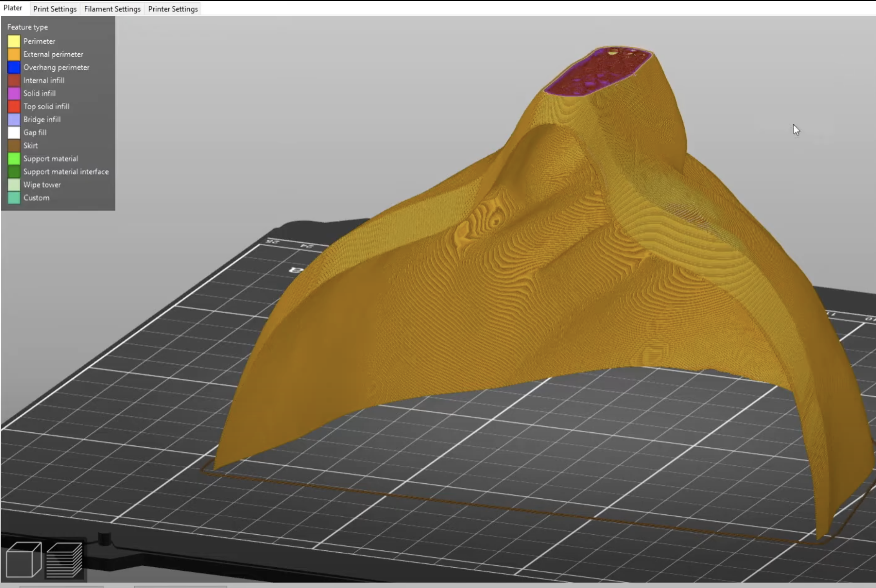Viewport: 876px width, 588px height.
Task: Open the Filament Settings tab
Action: pyautogui.click(x=112, y=9)
